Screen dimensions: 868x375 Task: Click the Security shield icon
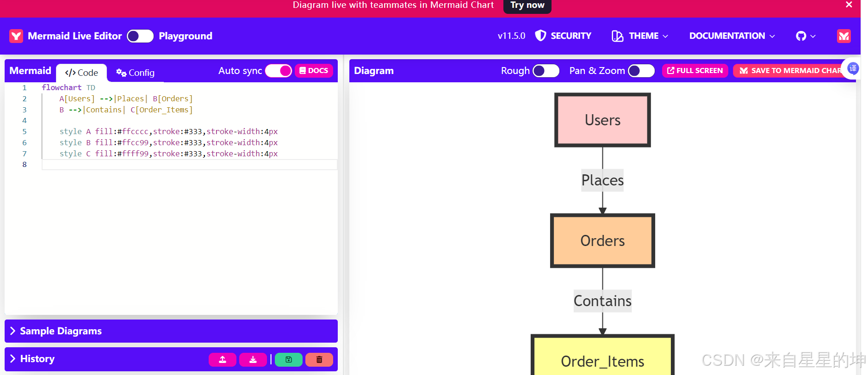(x=540, y=36)
